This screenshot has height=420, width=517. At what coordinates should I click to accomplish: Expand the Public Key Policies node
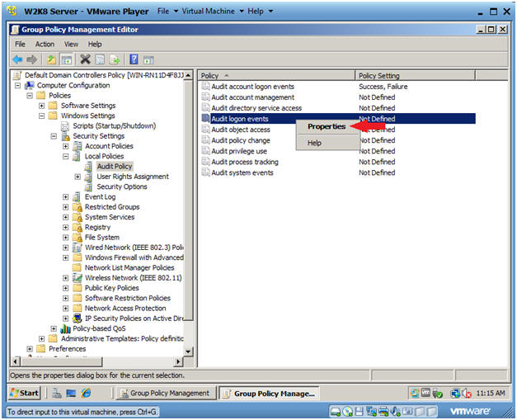click(x=66, y=288)
